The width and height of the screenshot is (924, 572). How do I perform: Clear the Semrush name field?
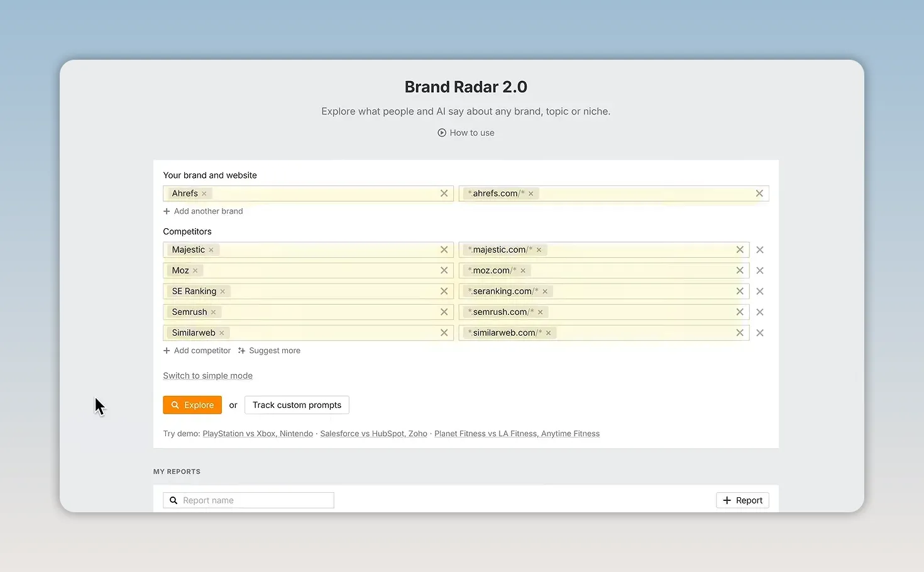[444, 312]
